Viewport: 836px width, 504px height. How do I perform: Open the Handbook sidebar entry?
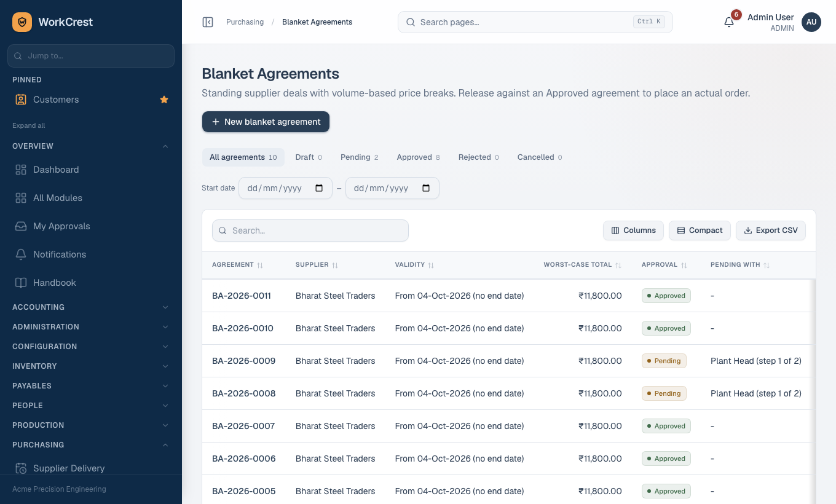click(x=91, y=283)
